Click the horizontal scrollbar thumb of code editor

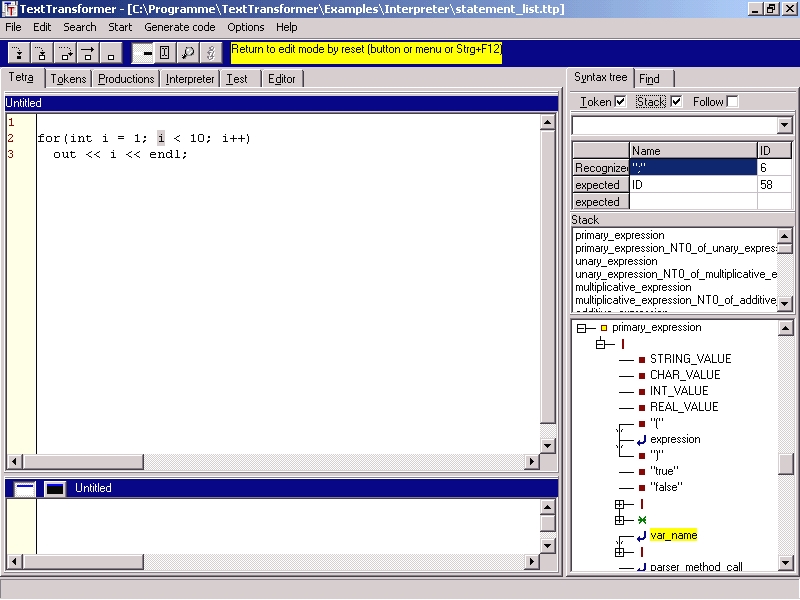point(84,462)
